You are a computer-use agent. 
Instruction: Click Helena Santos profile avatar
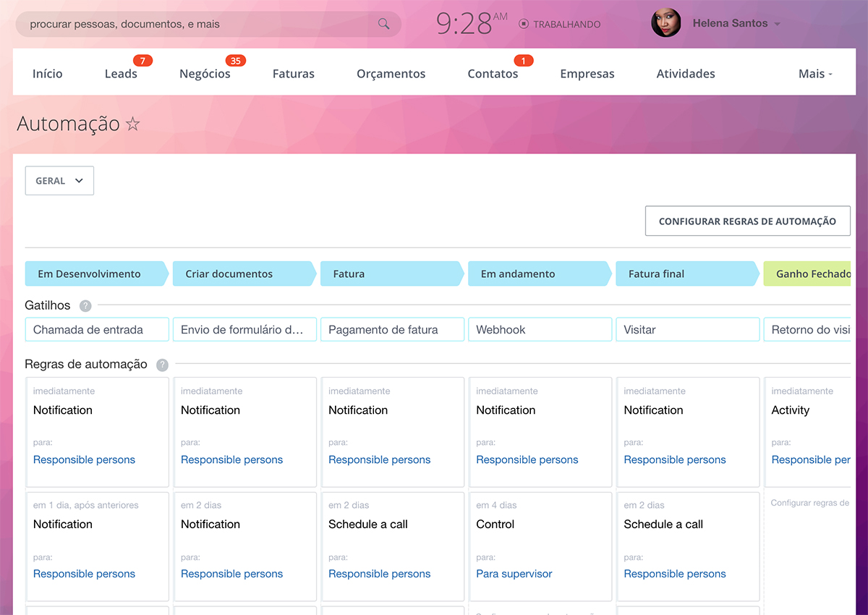tap(665, 23)
